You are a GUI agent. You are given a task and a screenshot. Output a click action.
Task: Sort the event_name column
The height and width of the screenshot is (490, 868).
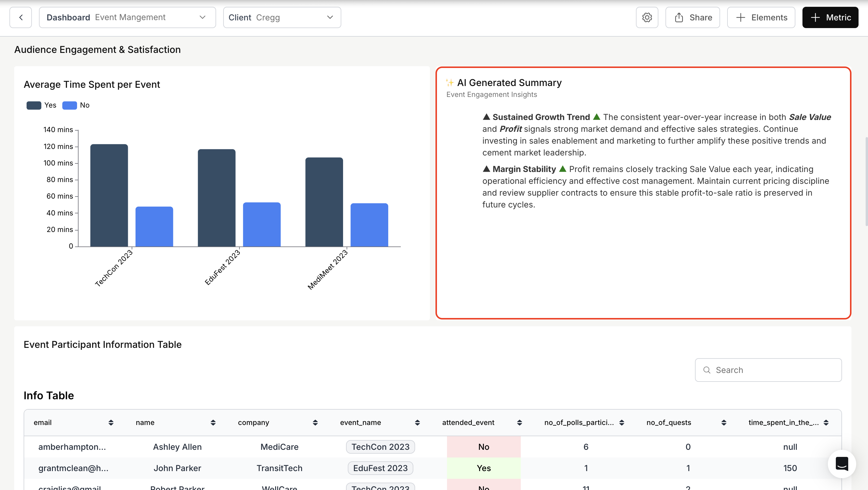417,422
